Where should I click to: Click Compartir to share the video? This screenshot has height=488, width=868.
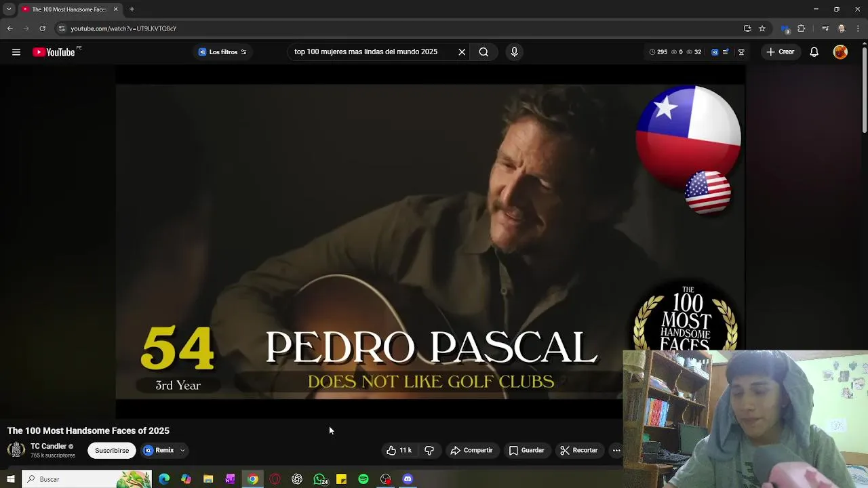point(472,450)
